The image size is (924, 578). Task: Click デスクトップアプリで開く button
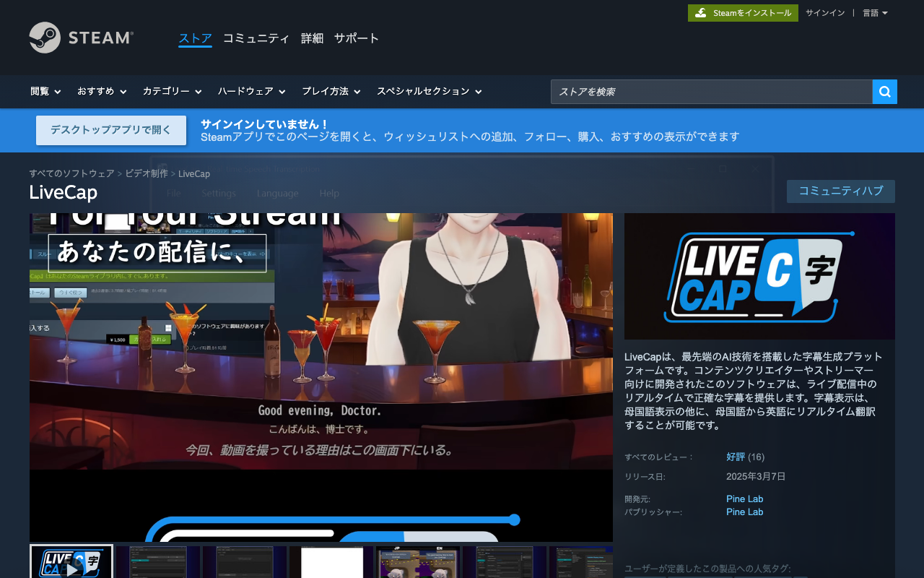(x=111, y=130)
